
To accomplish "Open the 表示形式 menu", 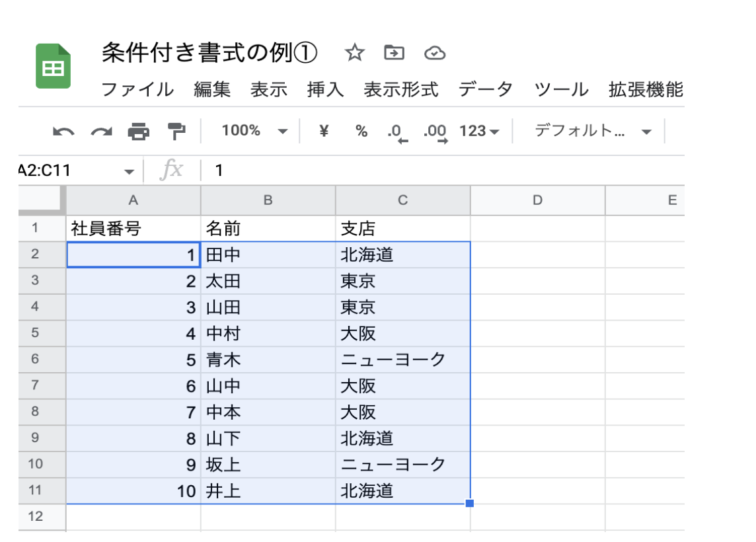I will pyautogui.click(x=400, y=89).
